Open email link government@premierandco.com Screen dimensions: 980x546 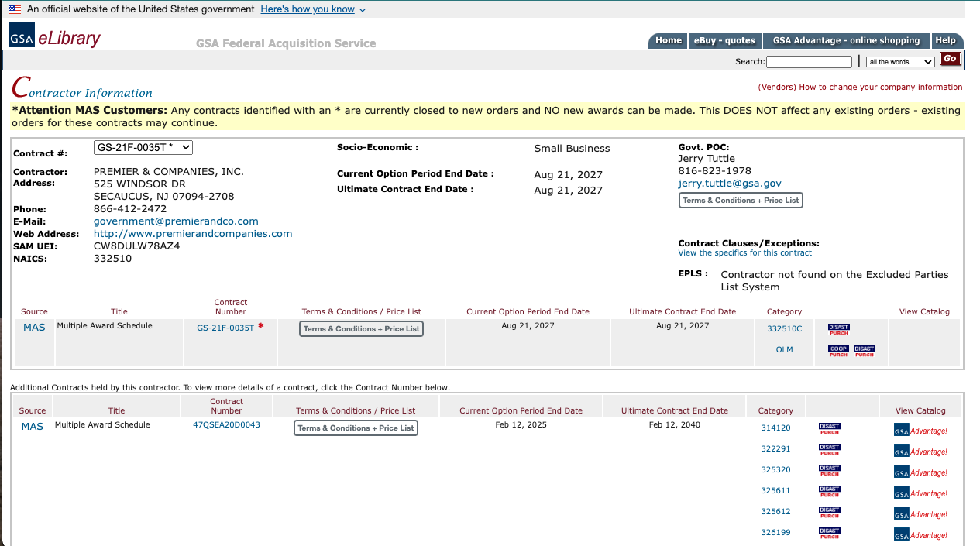point(176,221)
